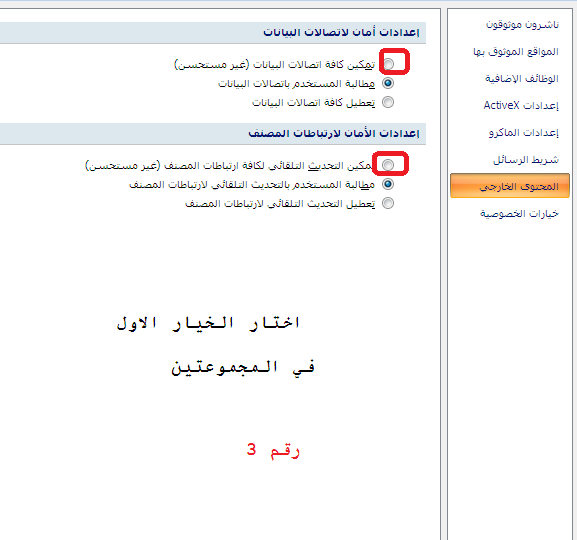The height and width of the screenshot is (540, 577).
Task: Enable all data connections radio button
Action: pyautogui.click(x=388, y=64)
